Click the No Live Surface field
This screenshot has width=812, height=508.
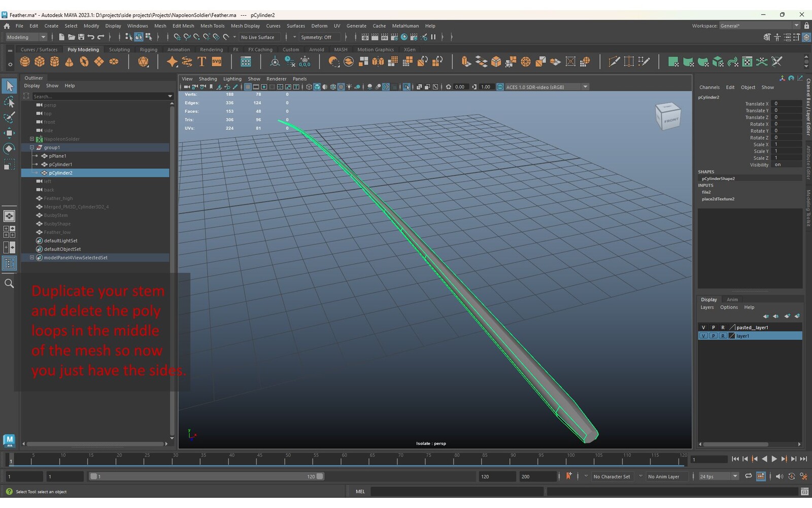pyautogui.click(x=258, y=37)
